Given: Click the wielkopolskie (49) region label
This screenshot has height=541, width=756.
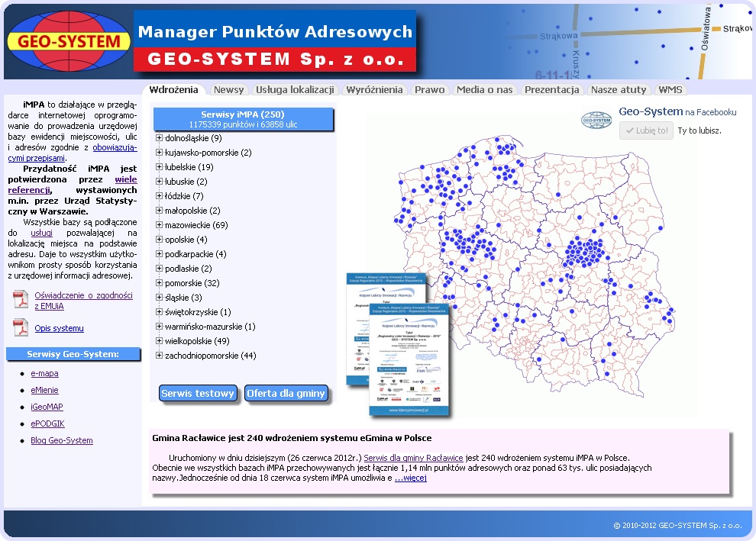Looking at the screenshot, I should tap(197, 341).
